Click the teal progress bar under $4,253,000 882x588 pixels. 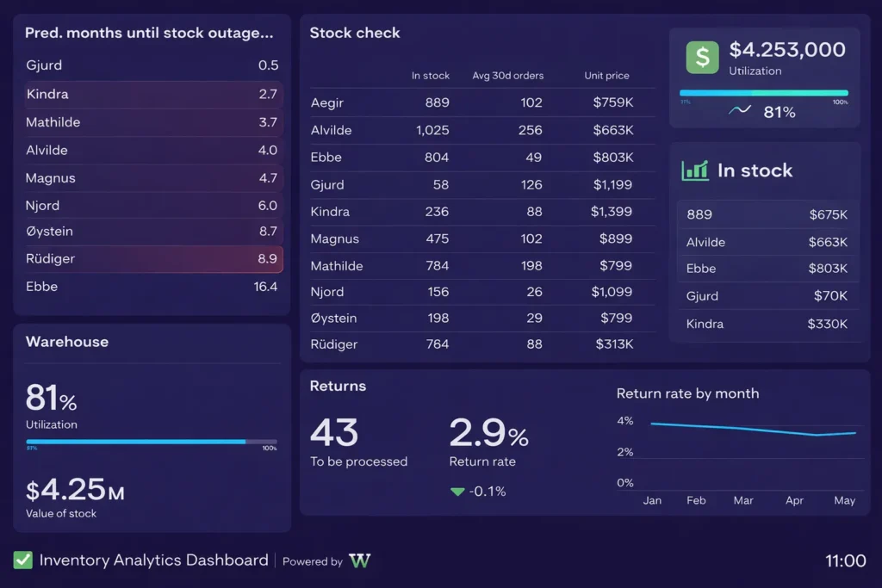762,92
